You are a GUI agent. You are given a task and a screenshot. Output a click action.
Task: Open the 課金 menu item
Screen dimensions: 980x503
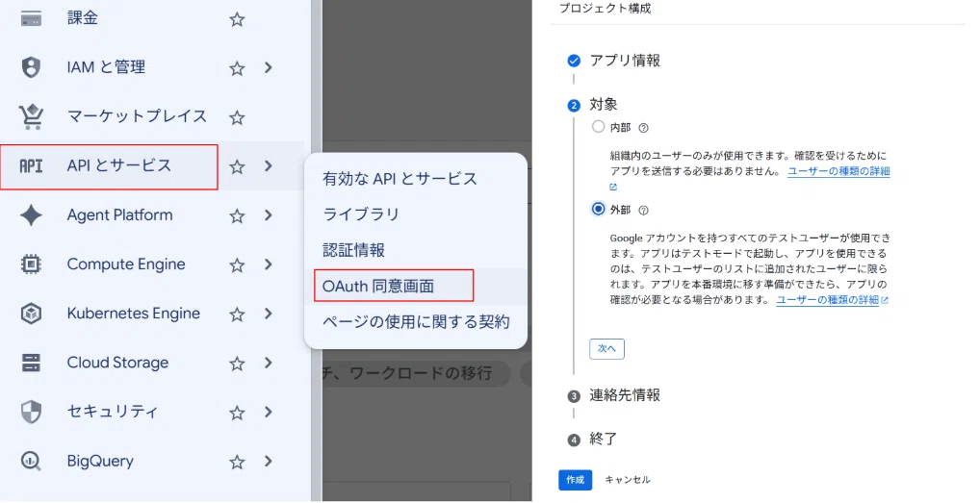click(83, 18)
